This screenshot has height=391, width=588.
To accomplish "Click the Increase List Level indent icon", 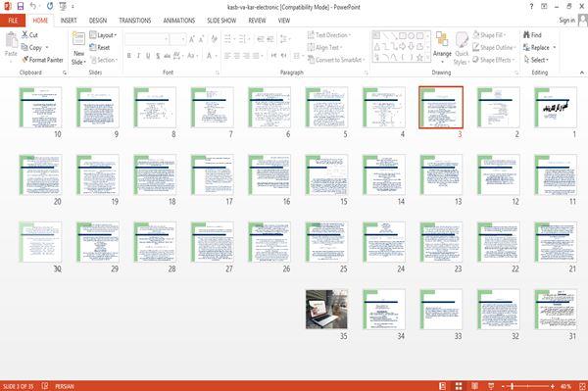I will (270, 39).
